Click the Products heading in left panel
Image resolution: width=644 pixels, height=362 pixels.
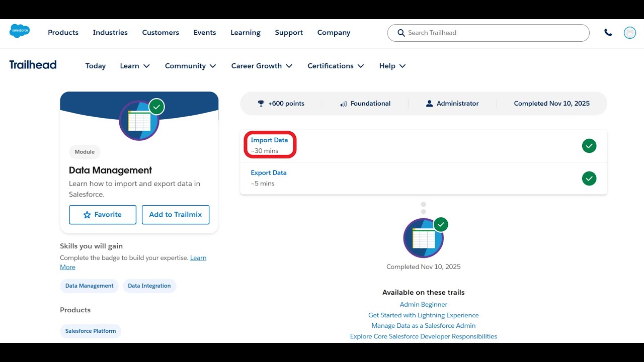(75, 310)
